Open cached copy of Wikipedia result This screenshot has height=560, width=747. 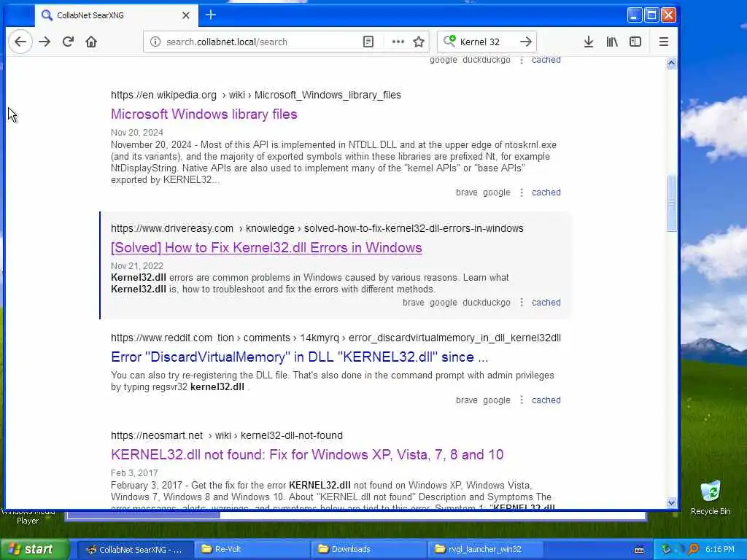click(546, 192)
